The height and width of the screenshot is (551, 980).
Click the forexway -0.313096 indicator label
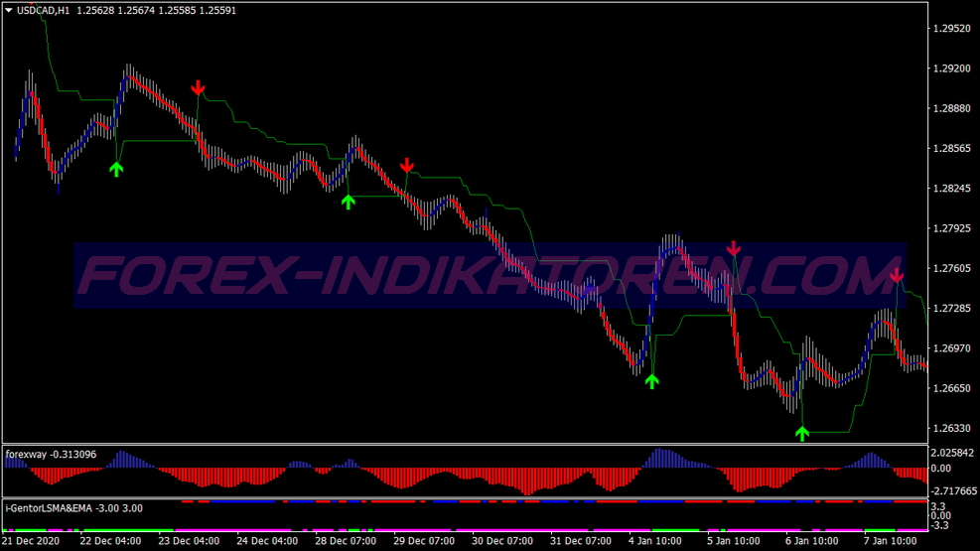[x=52, y=454]
